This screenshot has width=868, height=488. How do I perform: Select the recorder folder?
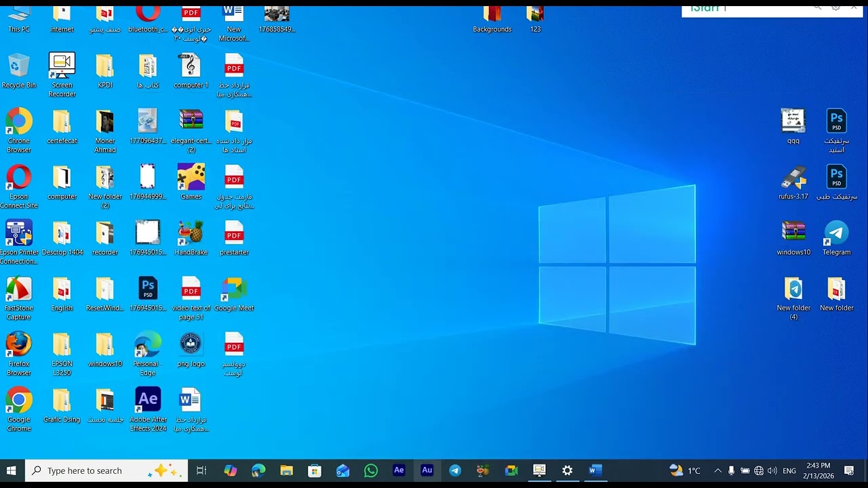[x=104, y=238]
